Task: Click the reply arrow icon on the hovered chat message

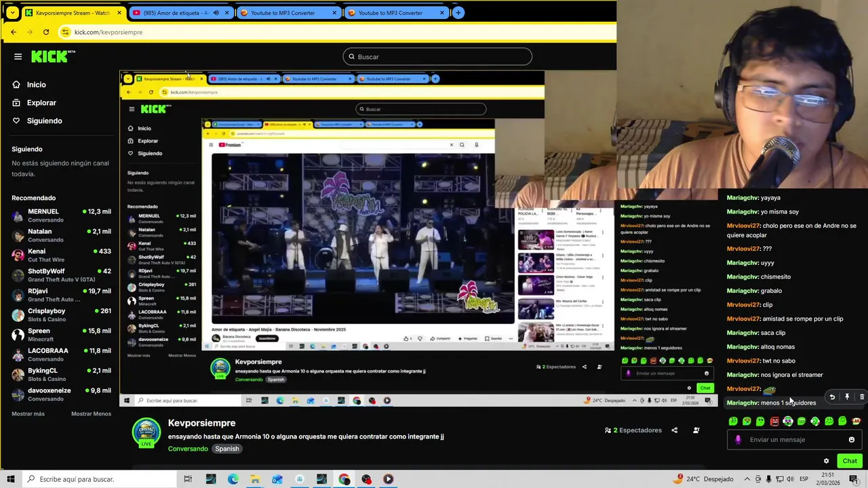Action: [832, 397]
